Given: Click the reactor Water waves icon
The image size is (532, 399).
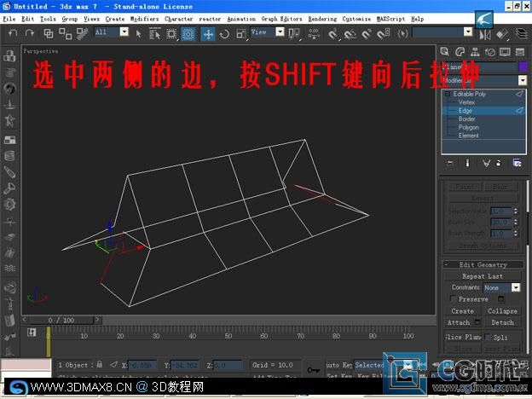Looking at the screenshot, I should [9, 269].
